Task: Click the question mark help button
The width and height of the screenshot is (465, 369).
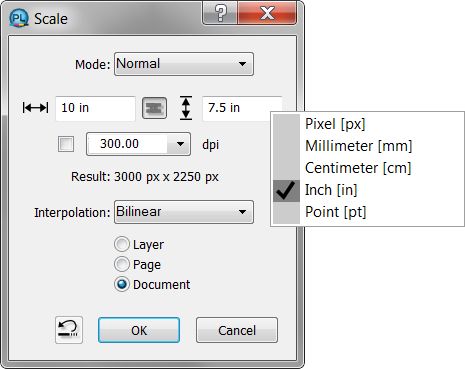Action: coord(220,13)
